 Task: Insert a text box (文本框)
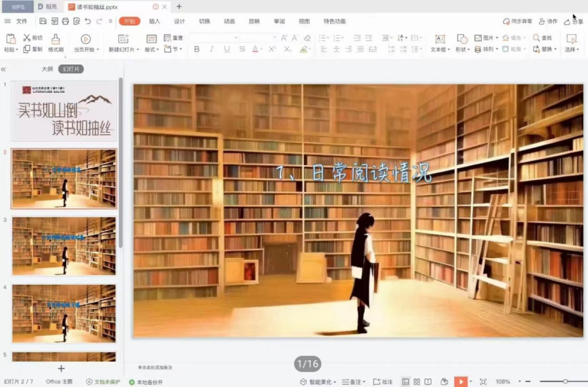pos(439,39)
